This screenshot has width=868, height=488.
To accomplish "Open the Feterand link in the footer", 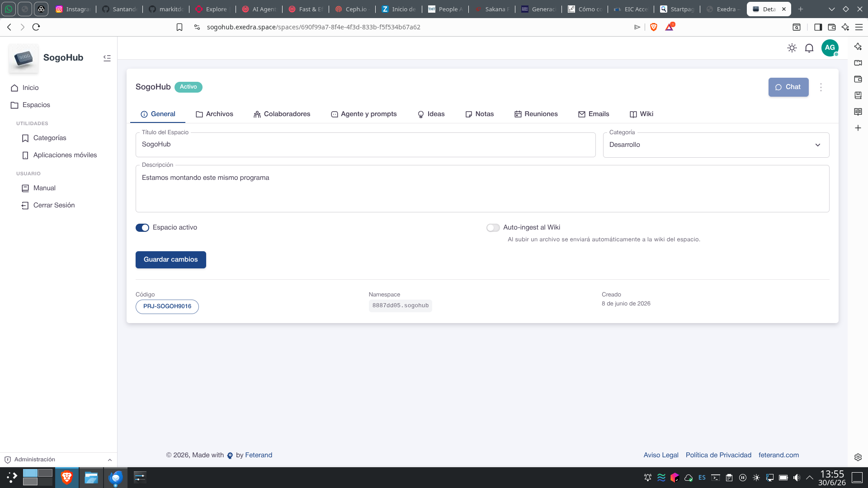I will tap(259, 455).
